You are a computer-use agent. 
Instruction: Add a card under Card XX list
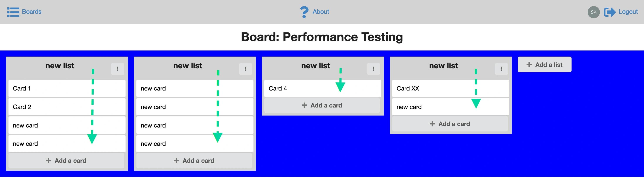click(x=450, y=124)
